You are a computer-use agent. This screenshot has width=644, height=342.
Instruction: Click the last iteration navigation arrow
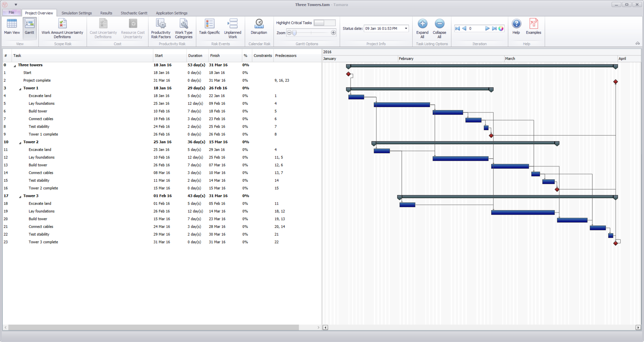pyautogui.click(x=494, y=28)
